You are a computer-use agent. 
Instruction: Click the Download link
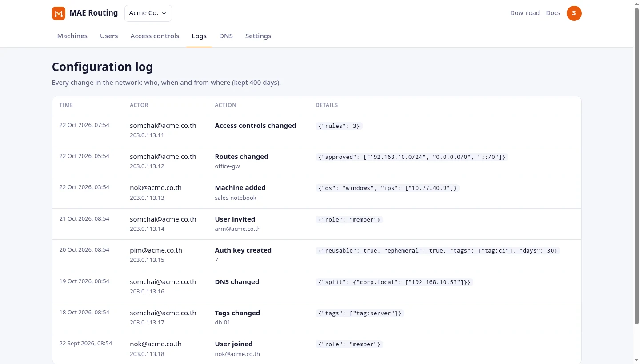point(525,13)
